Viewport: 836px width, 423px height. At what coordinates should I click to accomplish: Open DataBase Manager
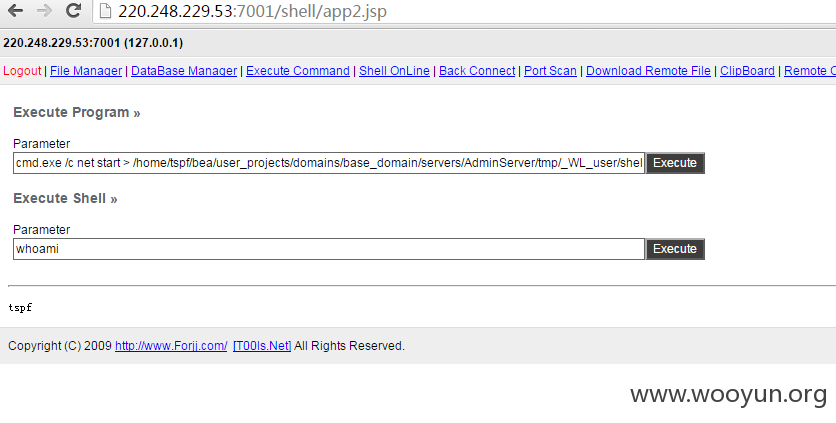click(x=184, y=71)
